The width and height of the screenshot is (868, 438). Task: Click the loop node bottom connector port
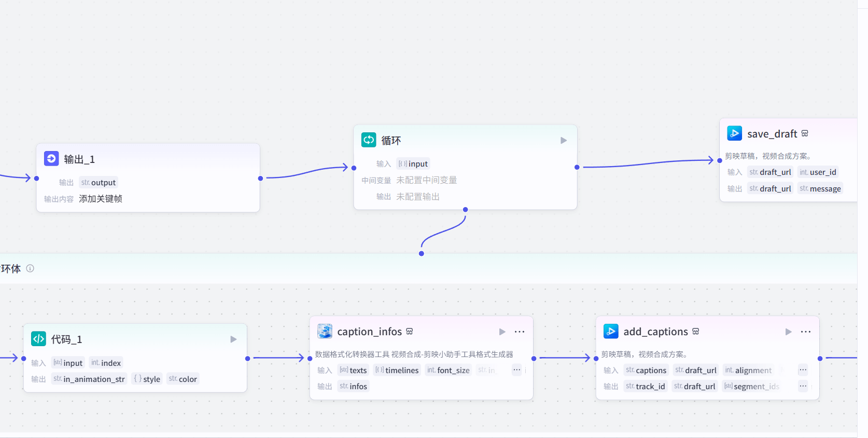tap(465, 210)
